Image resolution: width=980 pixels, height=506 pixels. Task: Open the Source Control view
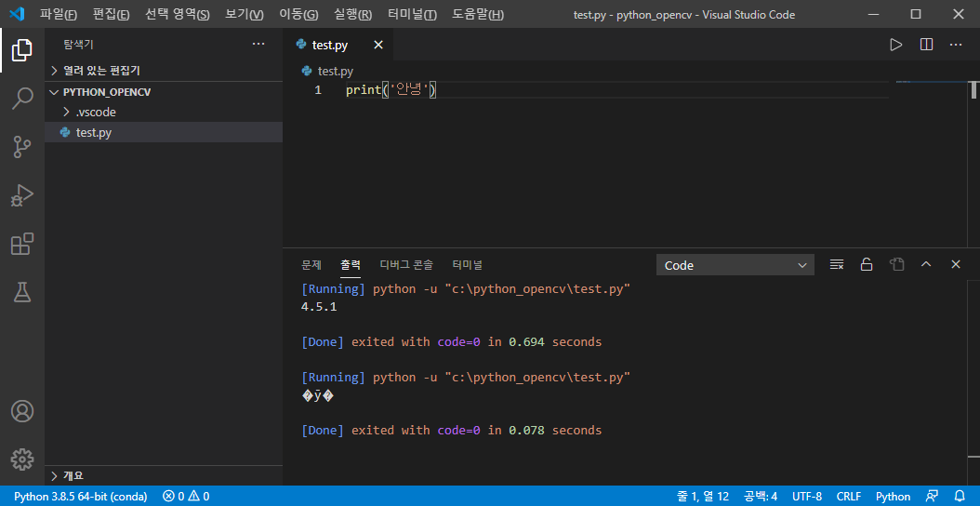coord(22,147)
